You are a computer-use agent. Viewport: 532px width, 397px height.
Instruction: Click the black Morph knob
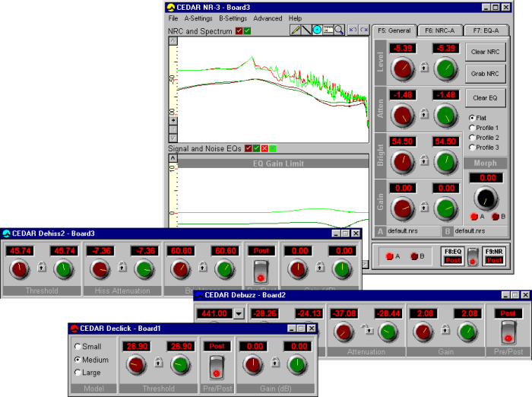[x=486, y=198]
